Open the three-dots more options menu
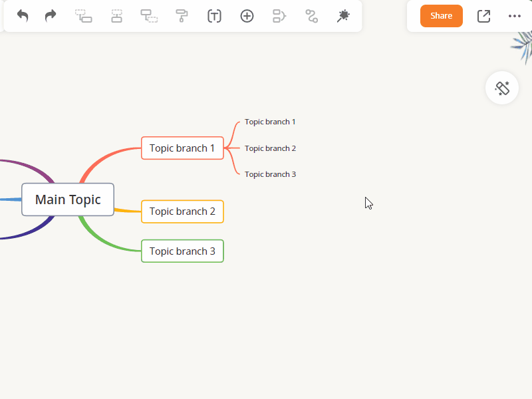532x399 pixels. pos(514,16)
